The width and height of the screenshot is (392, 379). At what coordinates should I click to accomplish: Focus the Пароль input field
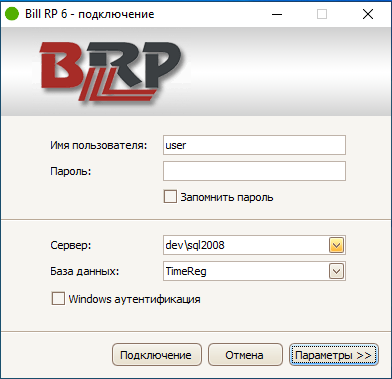254,171
